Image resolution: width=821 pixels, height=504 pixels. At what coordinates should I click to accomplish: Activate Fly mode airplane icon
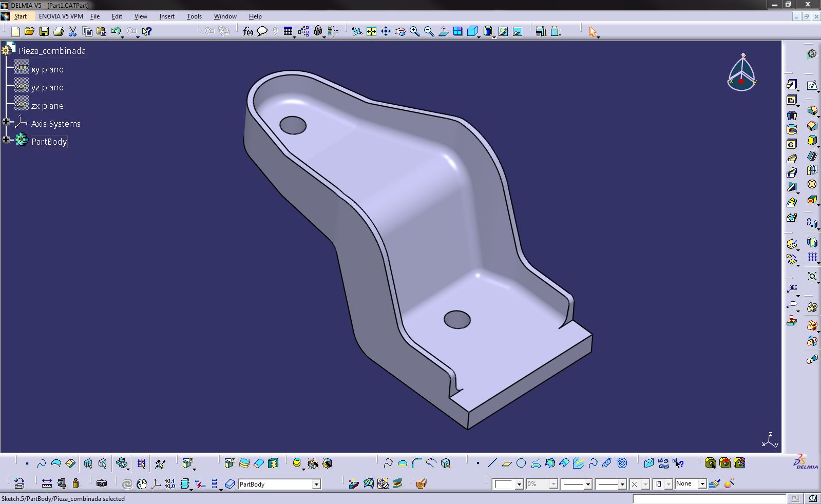(357, 31)
